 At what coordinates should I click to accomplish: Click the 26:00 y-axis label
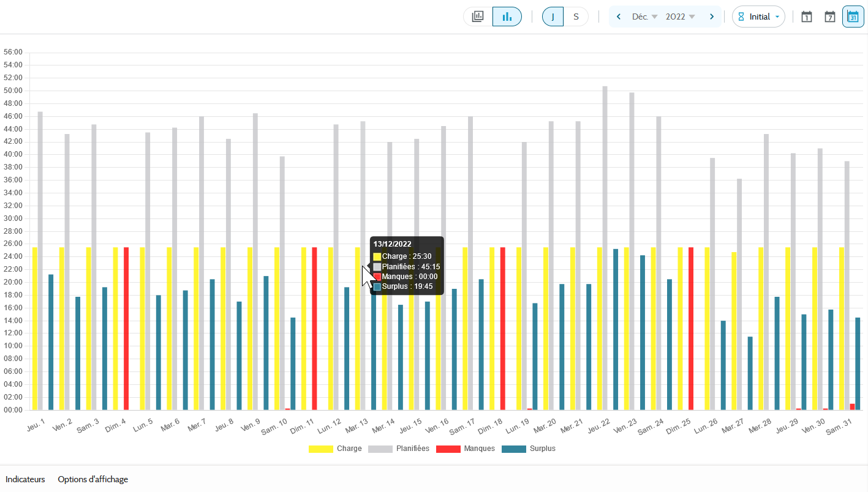(12, 244)
